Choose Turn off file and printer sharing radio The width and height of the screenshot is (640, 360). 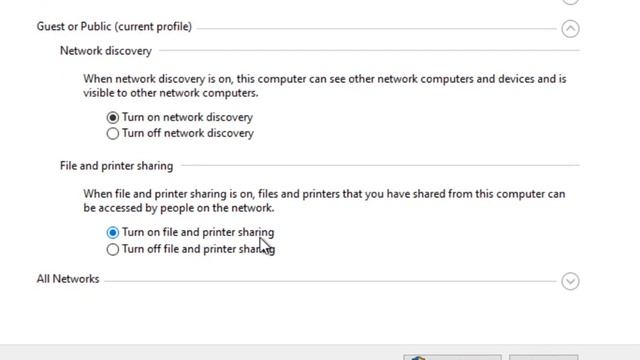pyautogui.click(x=113, y=249)
